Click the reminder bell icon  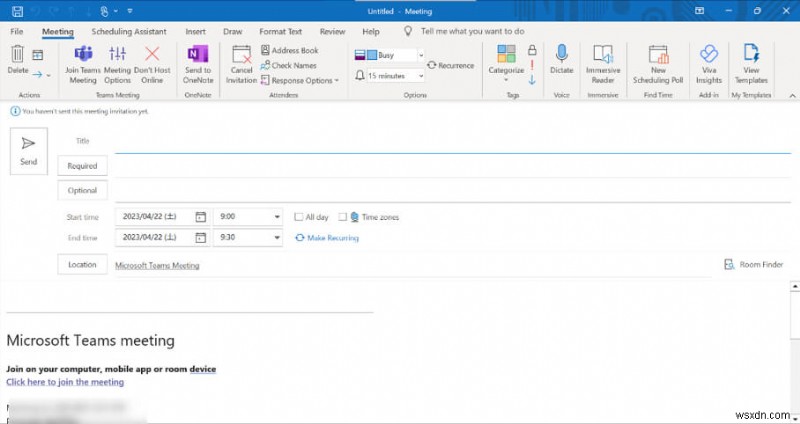coord(360,76)
